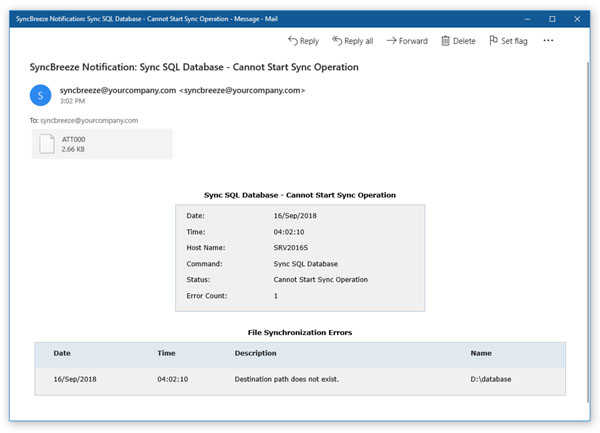Image resolution: width=600 pixels, height=433 pixels.
Task: Click the Reply all double-arrow icon
Action: [337, 41]
